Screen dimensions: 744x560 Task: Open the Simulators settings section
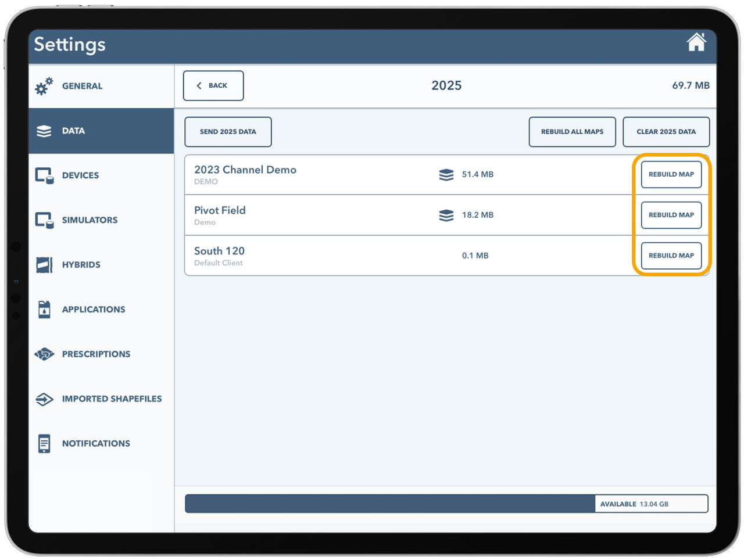point(101,220)
